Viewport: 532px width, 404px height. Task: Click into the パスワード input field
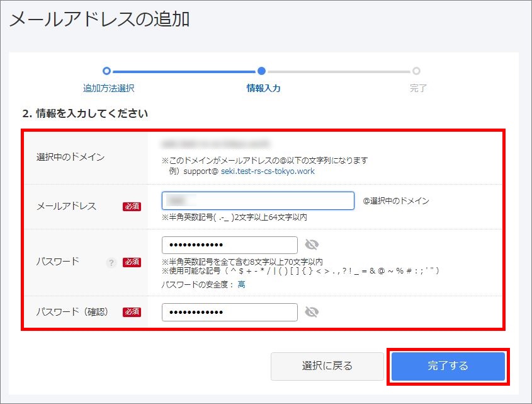click(229, 245)
